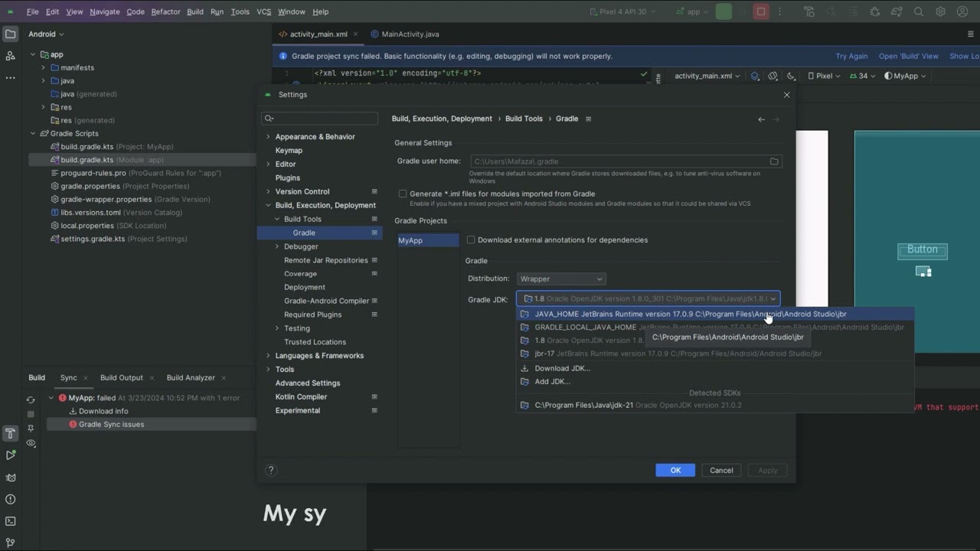Open the Navigate menu
The height and width of the screenshot is (551, 980).
click(x=104, y=11)
